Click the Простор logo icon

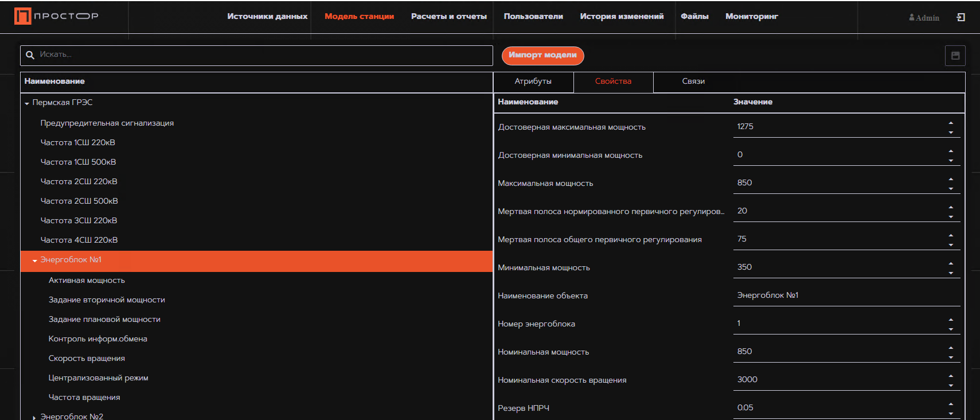point(23,16)
